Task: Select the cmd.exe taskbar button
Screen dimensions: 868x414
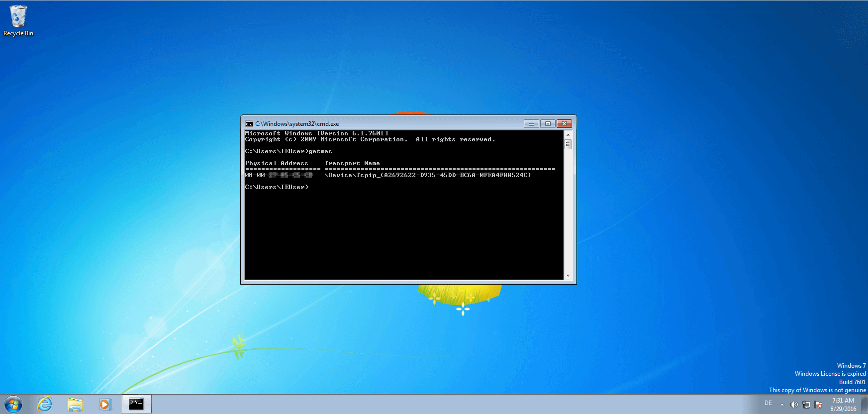Action: click(136, 404)
